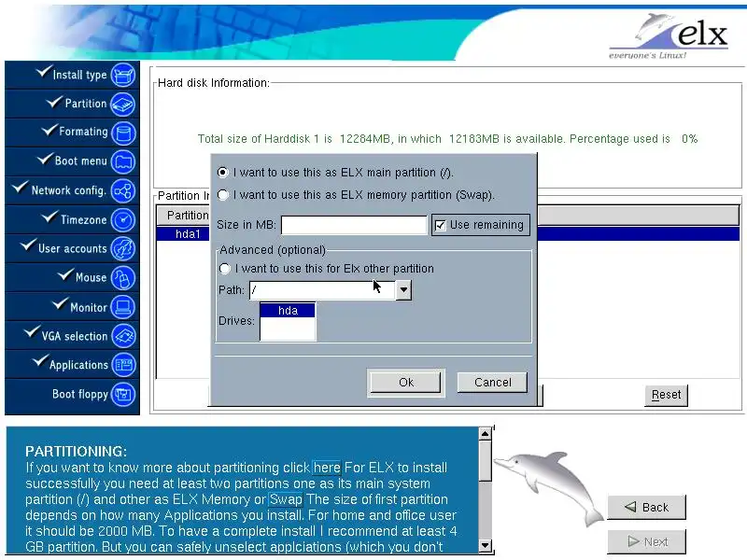Click the Size in MB field

coord(354,225)
